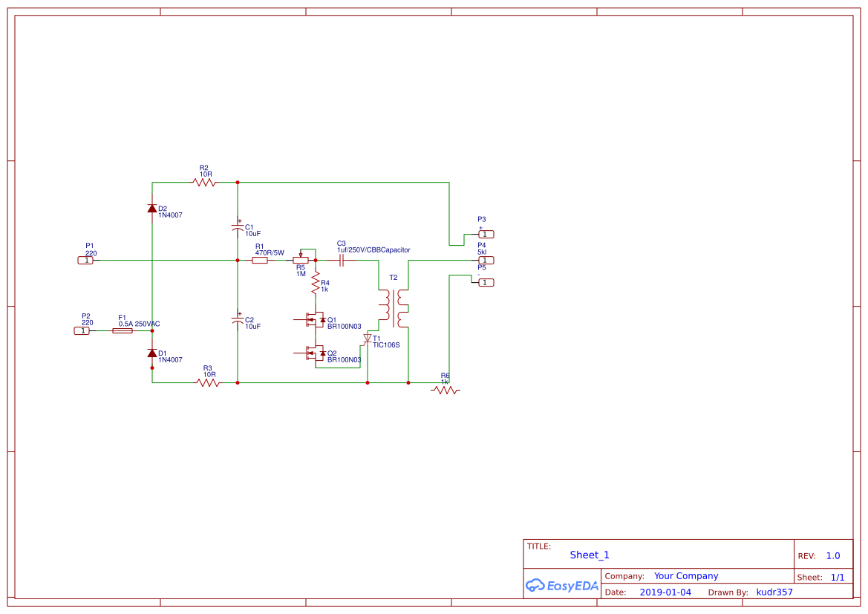
Task: Select the C3 CBB capacitor symbol
Action: pos(342,260)
